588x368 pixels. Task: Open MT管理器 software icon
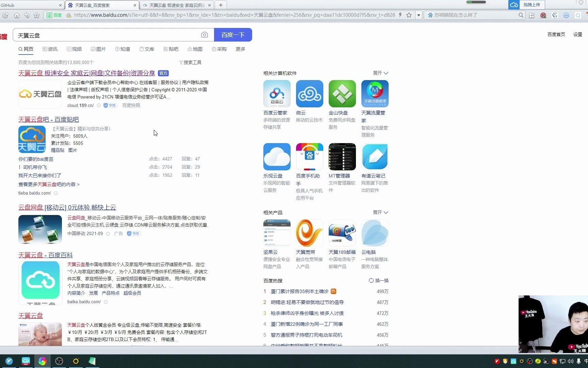(x=342, y=157)
